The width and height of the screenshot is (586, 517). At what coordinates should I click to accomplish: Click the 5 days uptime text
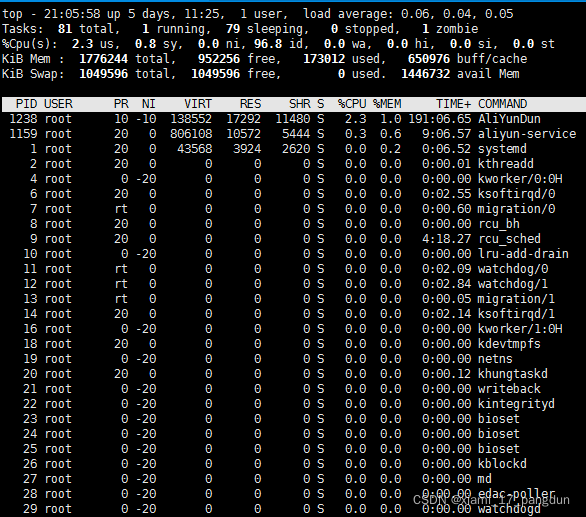(149, 14)
